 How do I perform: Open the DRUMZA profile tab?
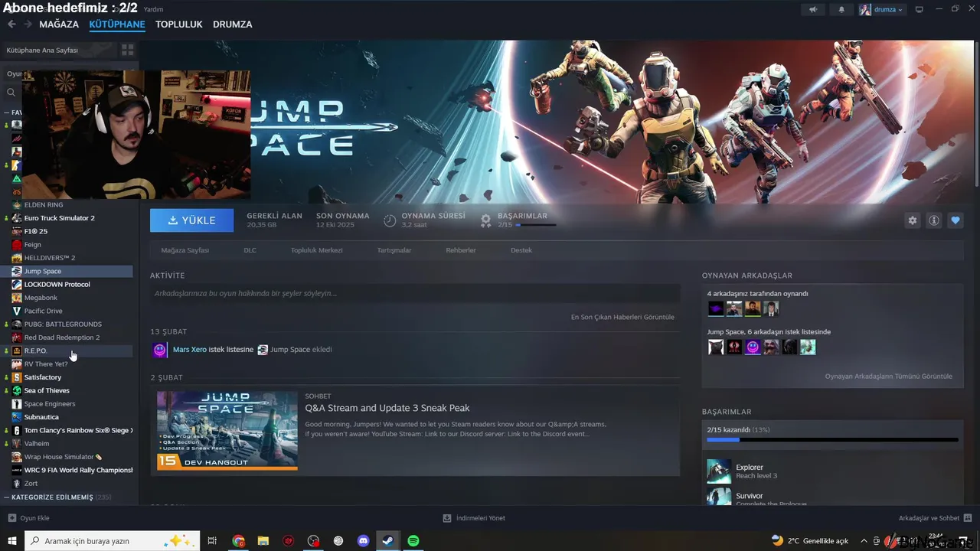point(233,24)
